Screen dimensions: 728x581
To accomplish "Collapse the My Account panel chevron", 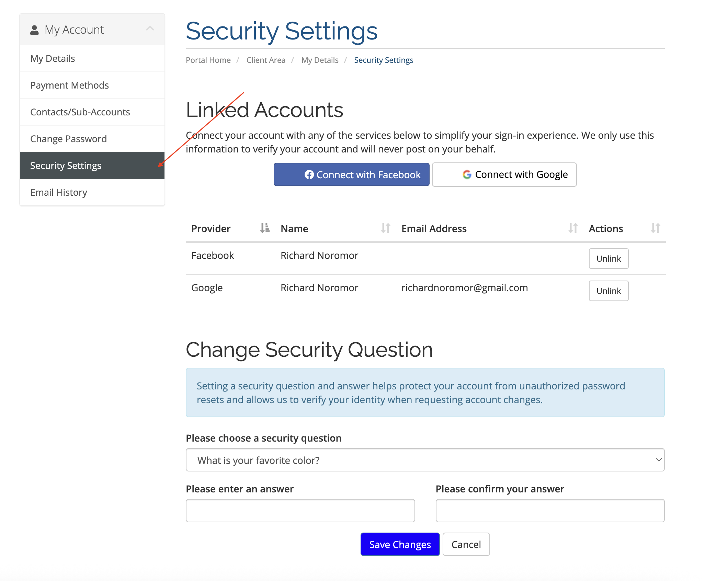I will point(150,29).
